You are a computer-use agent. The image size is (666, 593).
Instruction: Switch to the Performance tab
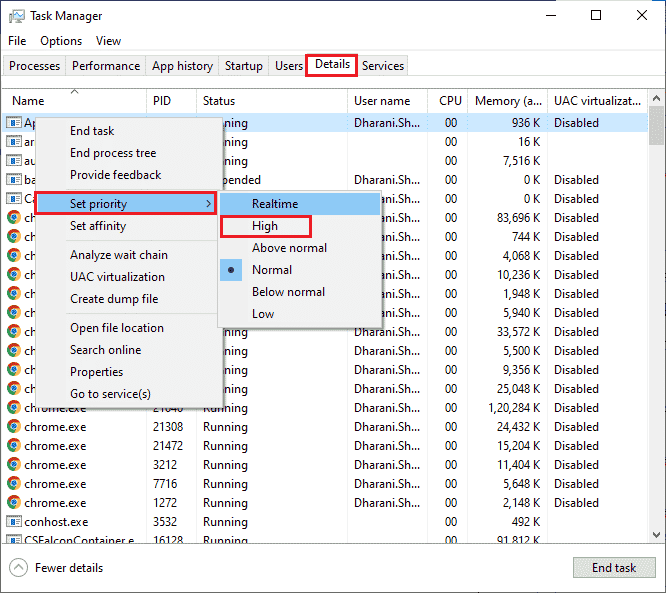tap(106, 66)
